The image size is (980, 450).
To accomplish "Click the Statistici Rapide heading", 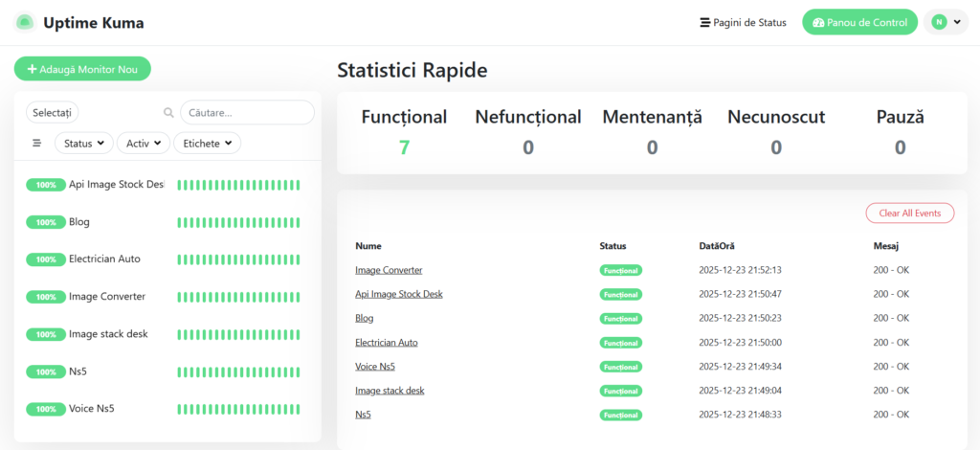I will [412, 70].
